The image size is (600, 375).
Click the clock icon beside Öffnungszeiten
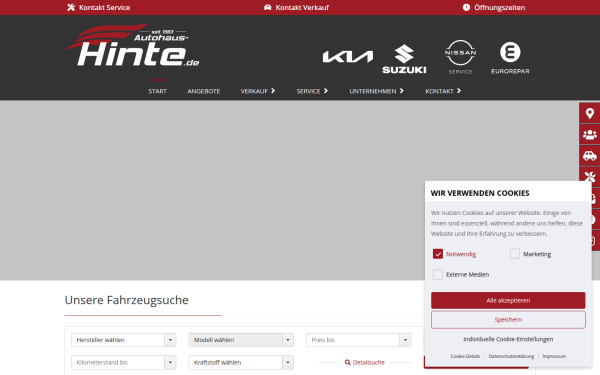(466, 7)
